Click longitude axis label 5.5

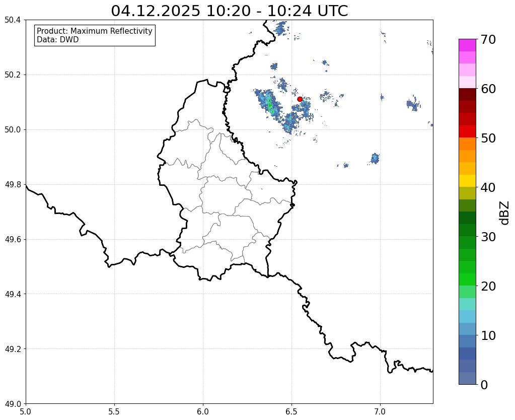point(114,411)
